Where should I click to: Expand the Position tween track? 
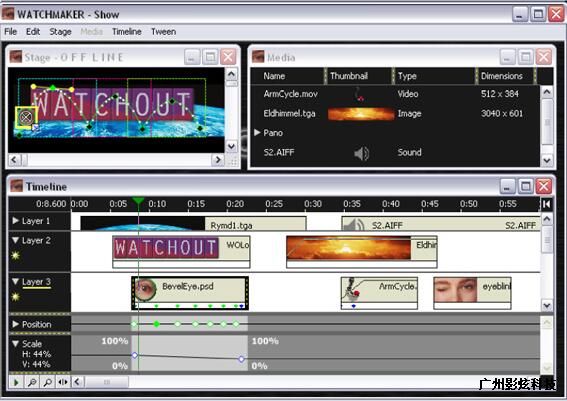[16, 324]
